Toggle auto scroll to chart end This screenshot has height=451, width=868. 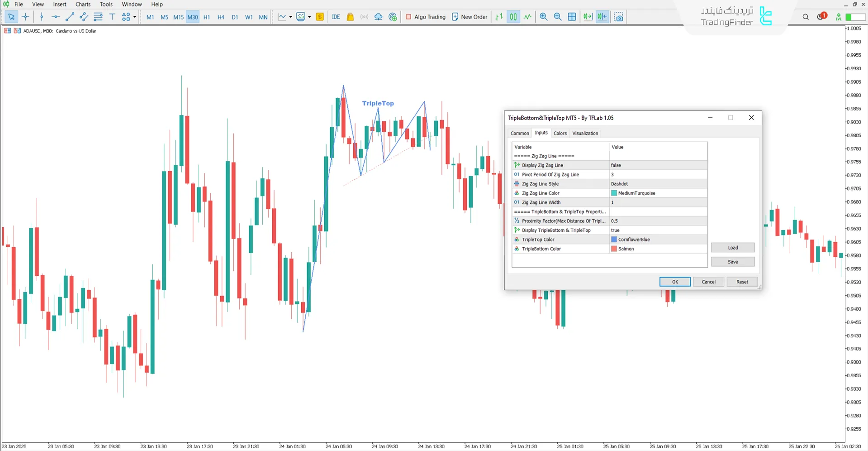(588, 17)
